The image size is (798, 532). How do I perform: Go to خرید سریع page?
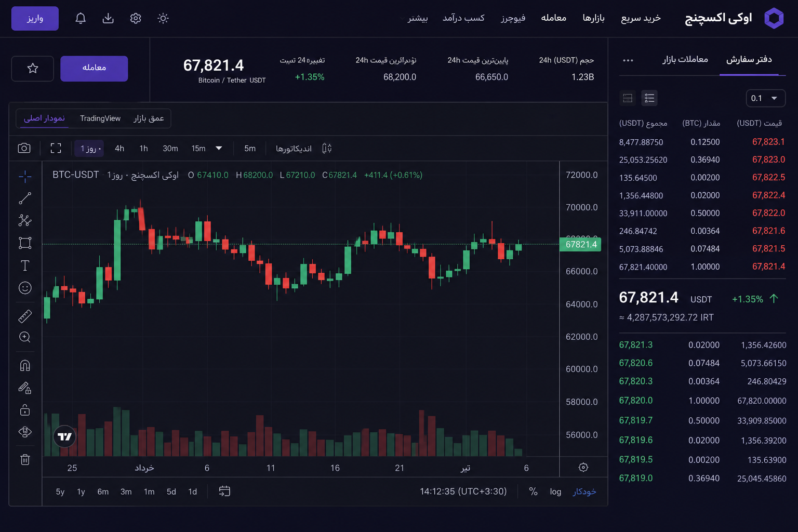[x=641, y=18]
